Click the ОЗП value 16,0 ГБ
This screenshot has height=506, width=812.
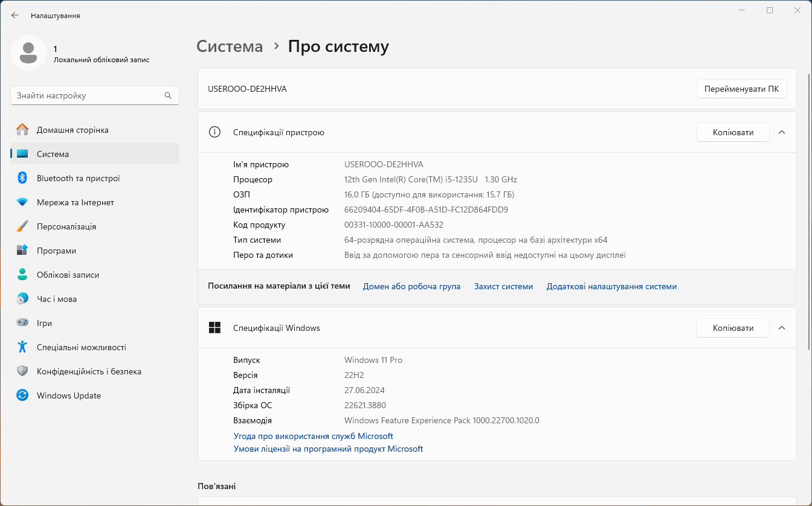coord(429,194)
